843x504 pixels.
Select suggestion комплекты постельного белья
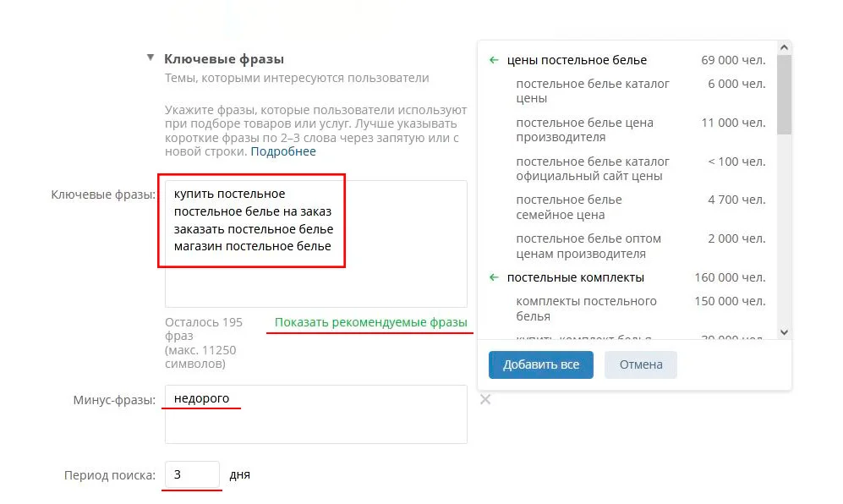click(x=586, y=309)
